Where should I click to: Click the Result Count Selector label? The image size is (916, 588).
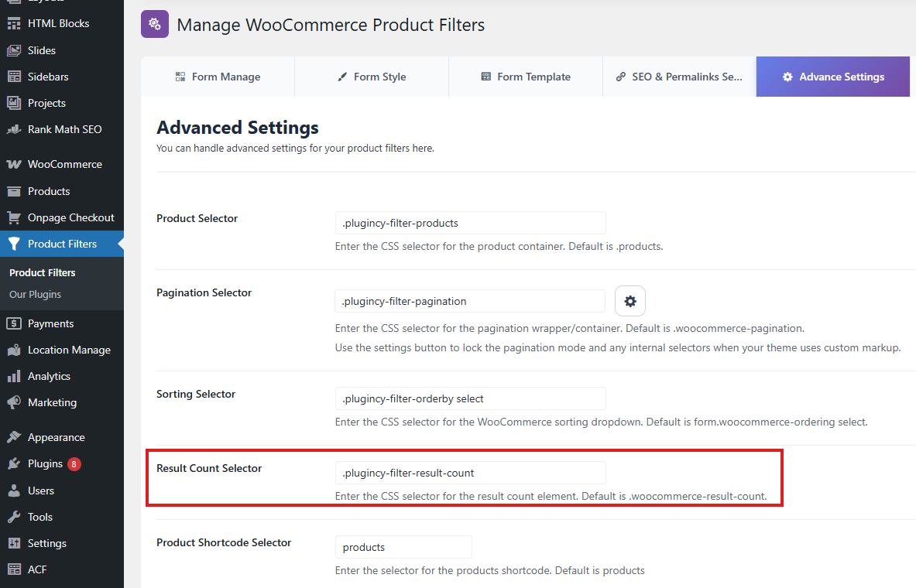[209, 468]
